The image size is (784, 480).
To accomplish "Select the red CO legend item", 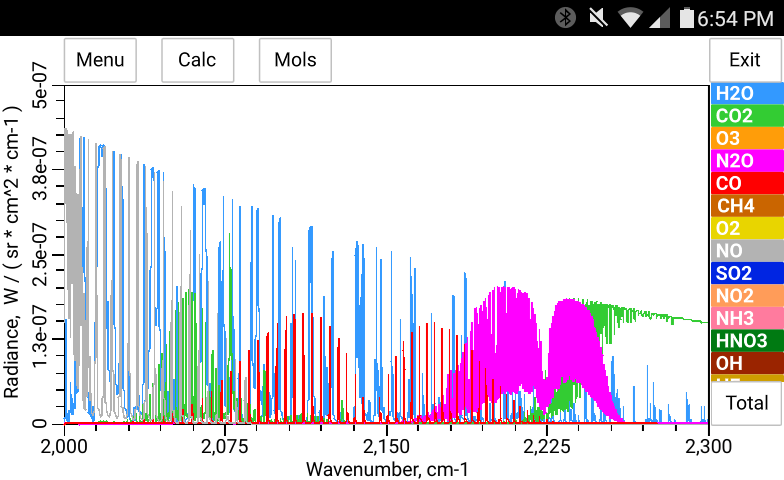I will coord(746,183).
